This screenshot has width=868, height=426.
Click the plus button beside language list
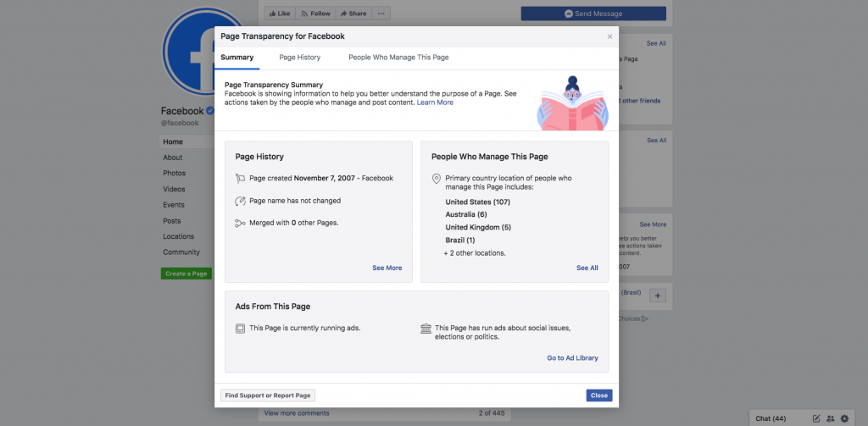point(658,296)
